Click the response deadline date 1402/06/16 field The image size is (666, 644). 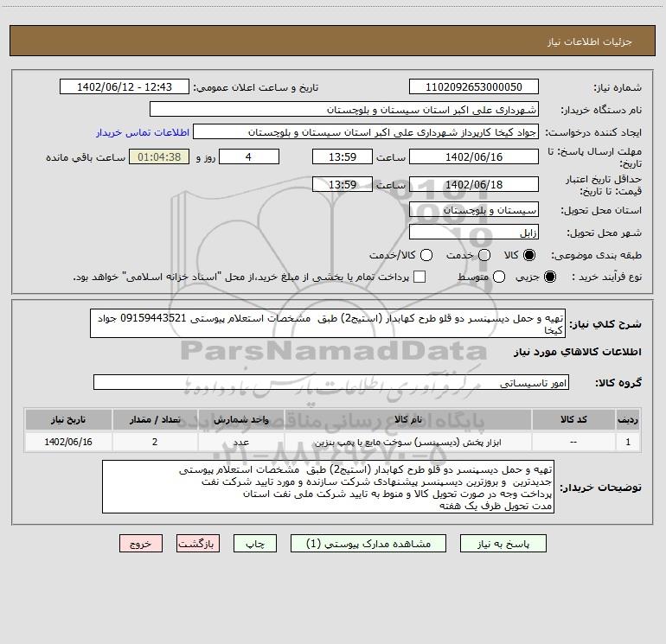474,156
